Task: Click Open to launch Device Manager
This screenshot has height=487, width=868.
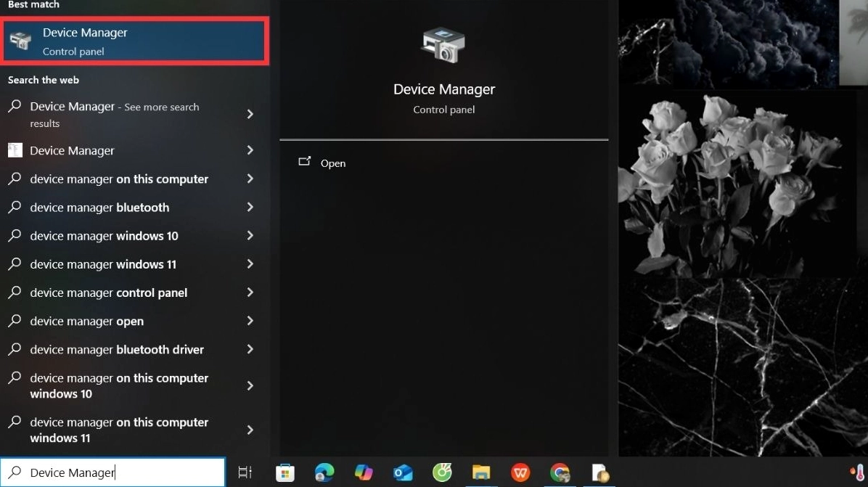Action: [x=332, y=163]
